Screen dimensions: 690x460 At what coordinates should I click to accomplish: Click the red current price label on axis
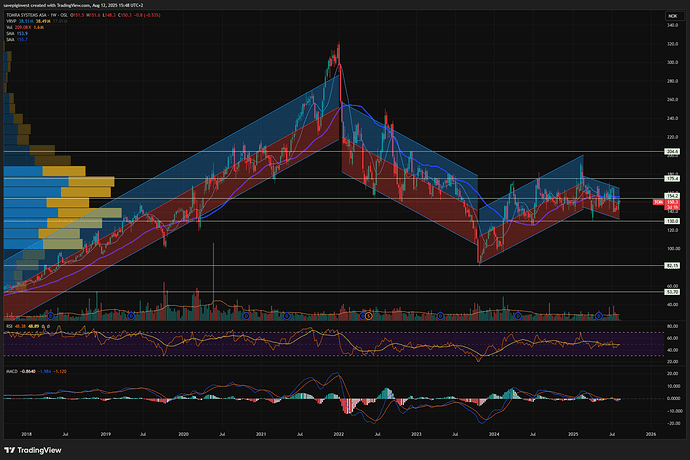pos(672,202)
